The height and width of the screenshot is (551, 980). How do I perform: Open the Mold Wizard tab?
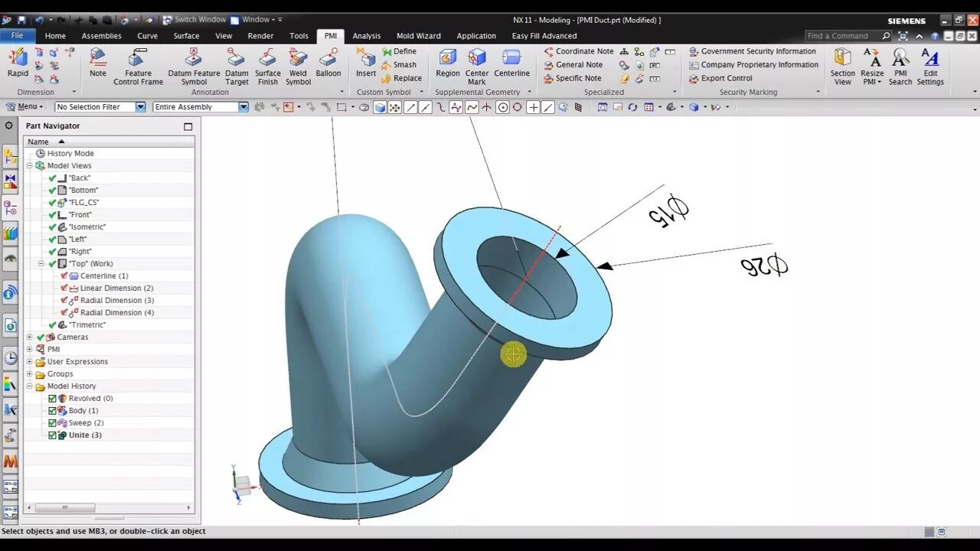coord(418,35)
